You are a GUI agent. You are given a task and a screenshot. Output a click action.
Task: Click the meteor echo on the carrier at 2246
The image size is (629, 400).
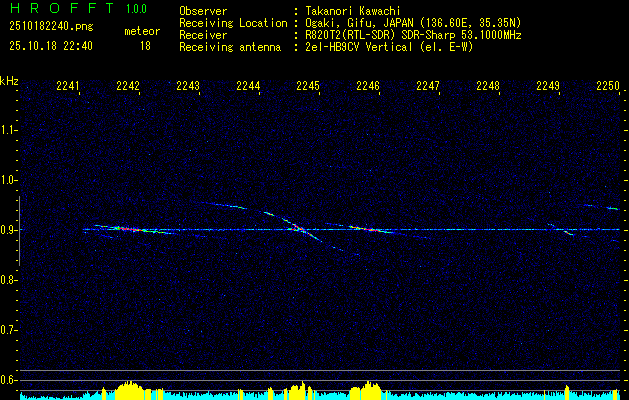click(x=371, y=229)
